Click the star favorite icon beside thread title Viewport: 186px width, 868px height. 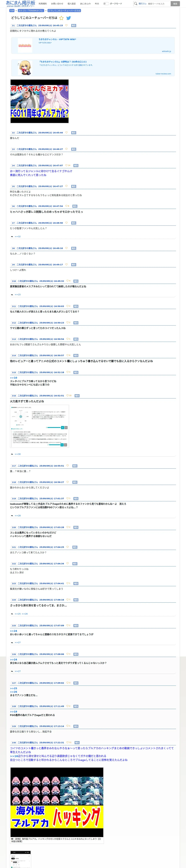(61, 18)
